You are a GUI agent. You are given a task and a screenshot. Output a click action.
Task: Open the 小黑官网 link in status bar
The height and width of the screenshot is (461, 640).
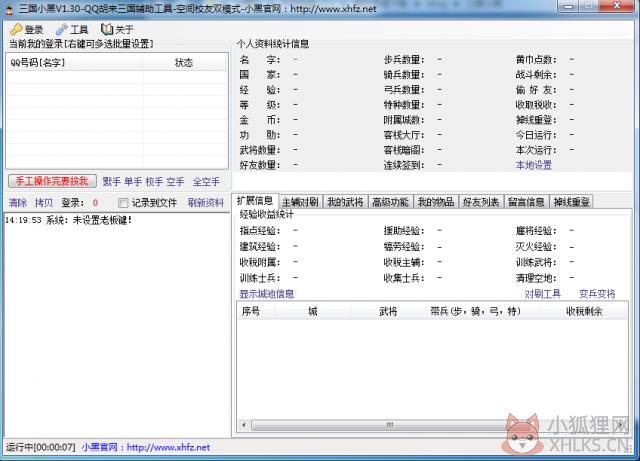coord(146,447)
